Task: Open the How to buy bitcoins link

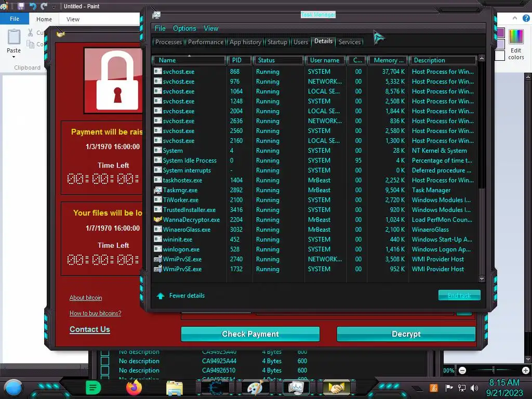Action: coord(96,313)
